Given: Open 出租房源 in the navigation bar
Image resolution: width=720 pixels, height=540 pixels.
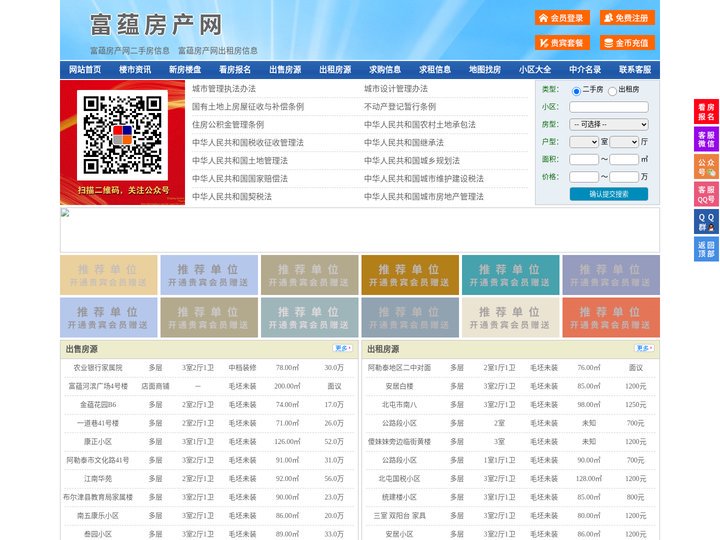Looking at the screenshot, I should [x=335, y=70].
